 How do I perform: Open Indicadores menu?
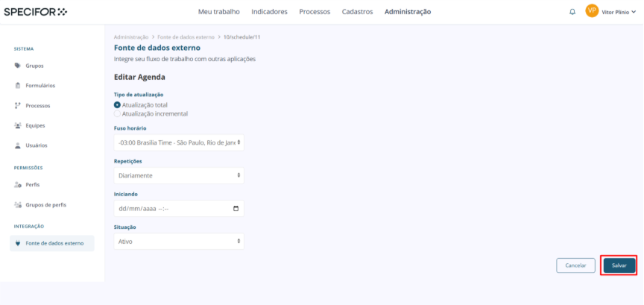[x=269, y=12]
